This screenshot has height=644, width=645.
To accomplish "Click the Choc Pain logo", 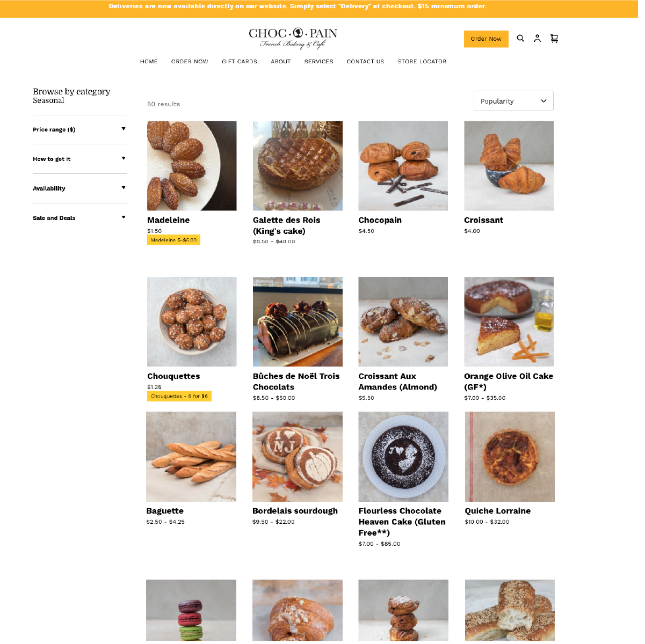I will click(x=293, y=38).
